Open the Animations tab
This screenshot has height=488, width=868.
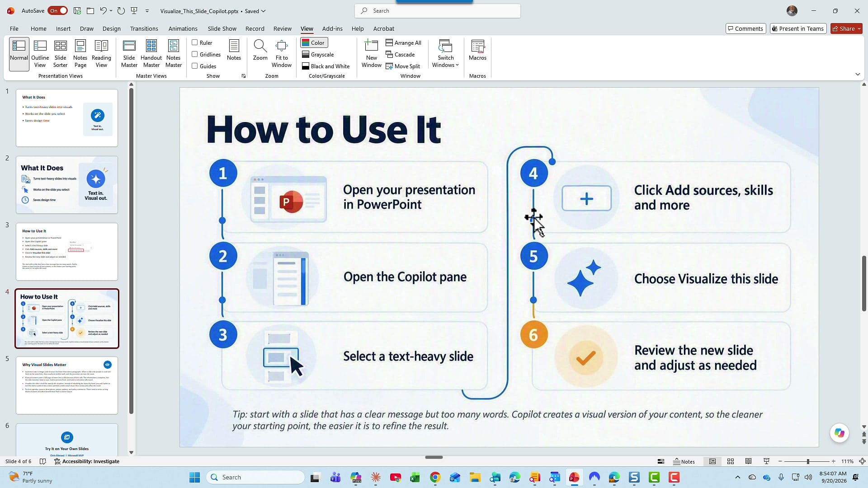pos(183,28)
